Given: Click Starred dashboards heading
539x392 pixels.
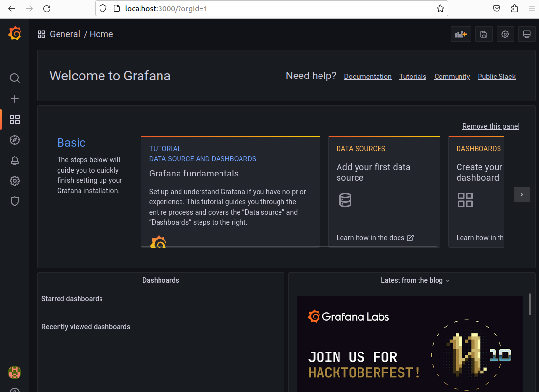Looking at the screenshot, I should (72, 299).
